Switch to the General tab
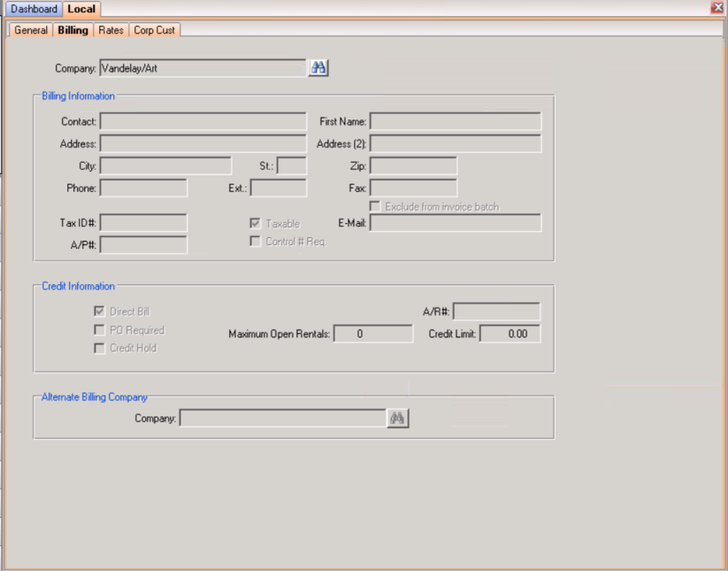728x571 pixels. pyautogui.click(x=31, y=30)
